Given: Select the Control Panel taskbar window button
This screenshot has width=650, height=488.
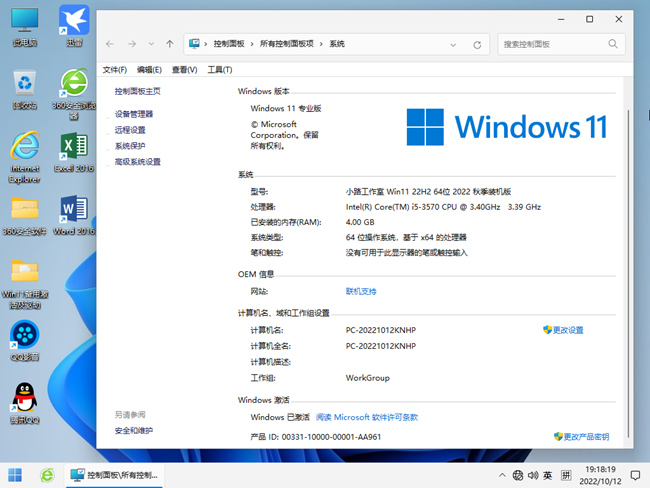Looking at the screenshot, I should [114, 475].
